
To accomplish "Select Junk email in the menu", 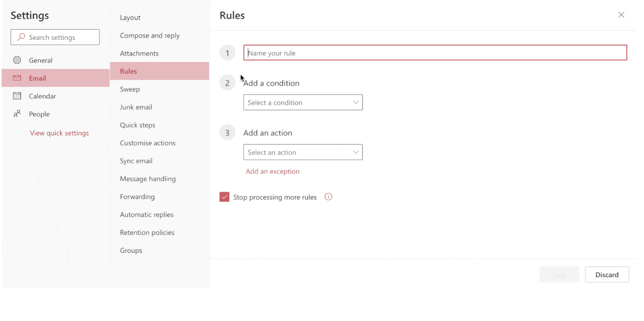I will [x=136, y=107].
